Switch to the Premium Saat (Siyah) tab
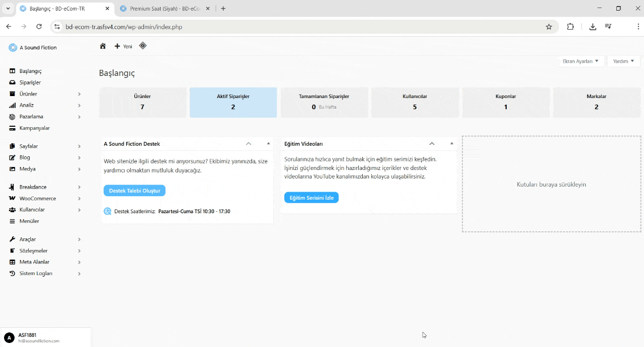The width and height of the screenshot is (644, 347). [161, 9]
